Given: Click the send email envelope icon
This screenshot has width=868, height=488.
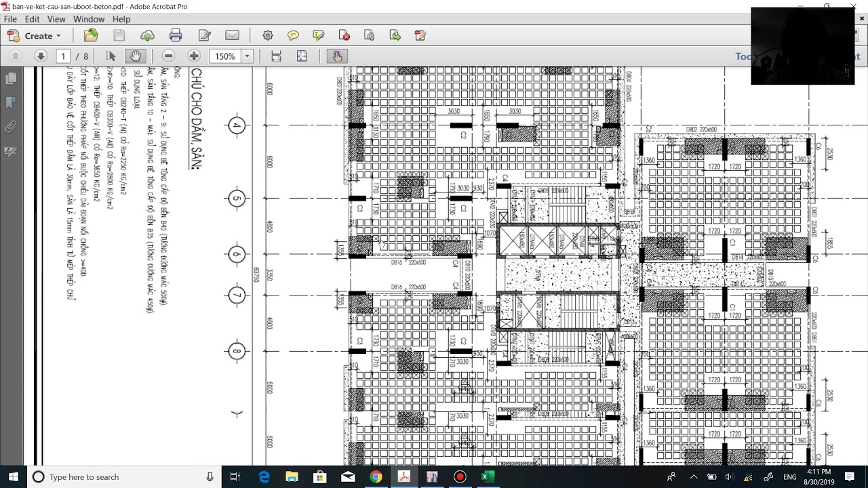Looking at the screenshot, I should point(232,35).
